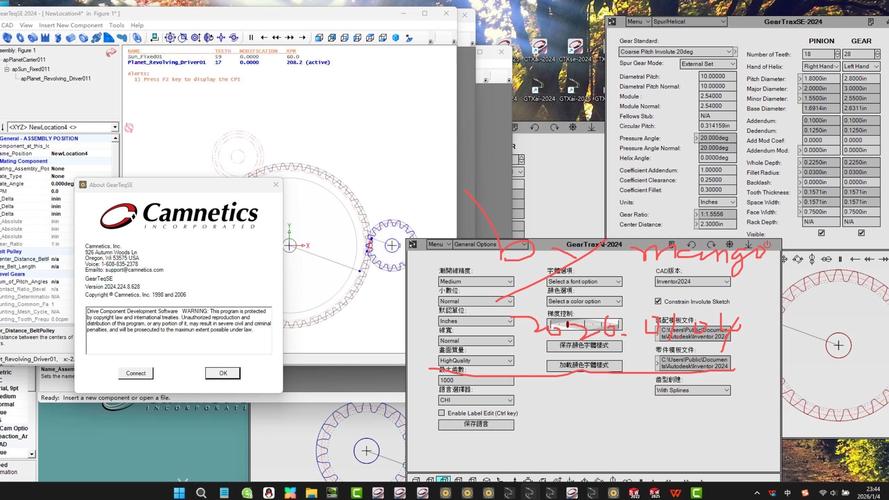889x500 pixels.
Task: Open the CHI language dropdown
Action: (476, 400)
